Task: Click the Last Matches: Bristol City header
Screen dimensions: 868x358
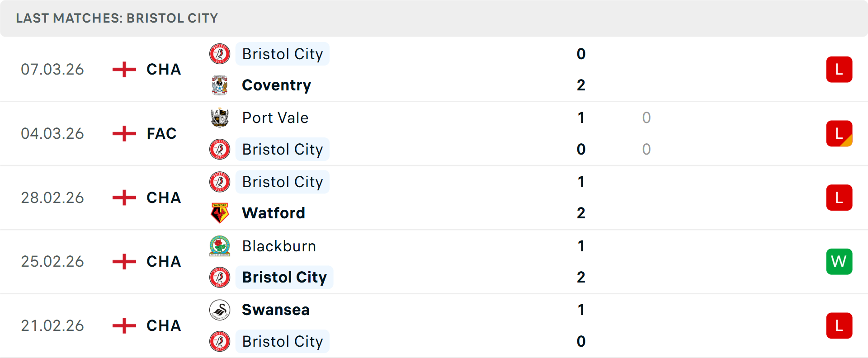Action: pos(117,18)
